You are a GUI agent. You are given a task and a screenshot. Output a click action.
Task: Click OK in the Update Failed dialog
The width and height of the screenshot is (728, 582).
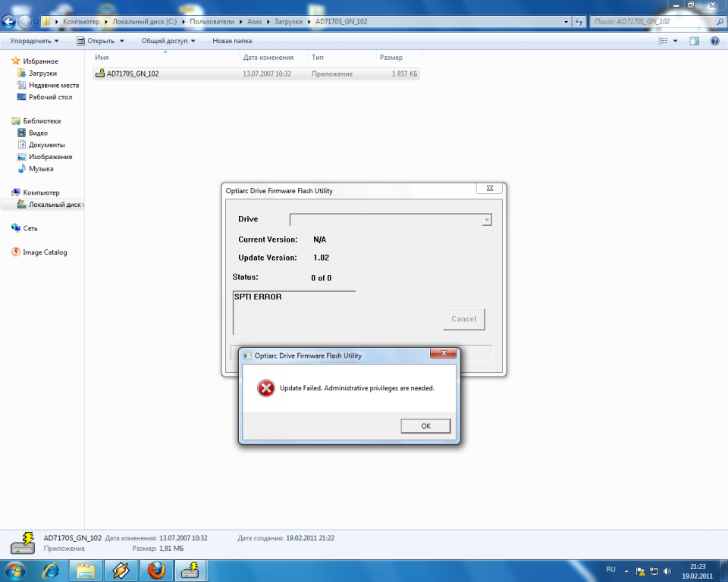[x=425, y=426]
